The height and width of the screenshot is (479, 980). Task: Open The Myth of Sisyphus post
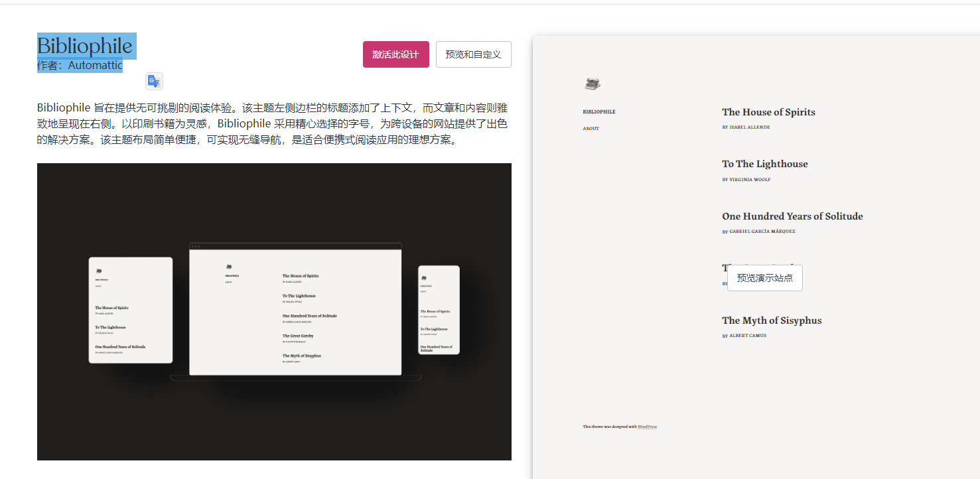coord(772,320)
